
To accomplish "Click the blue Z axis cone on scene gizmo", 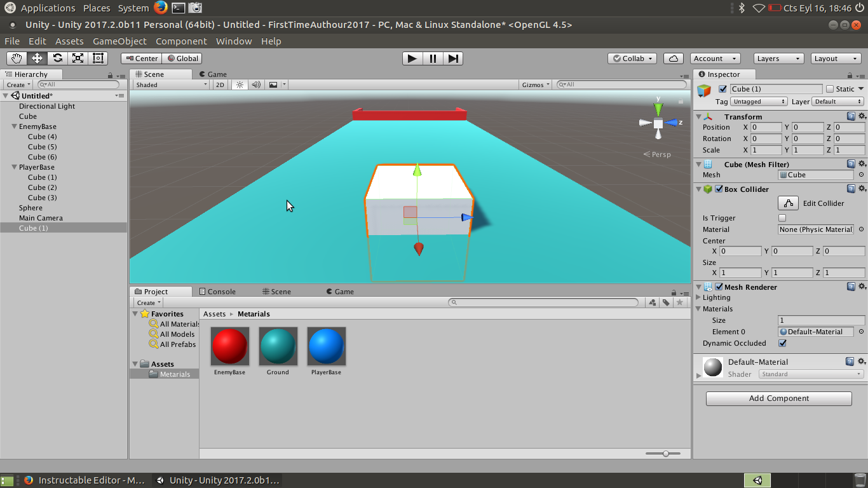I will tap(671, 123).
